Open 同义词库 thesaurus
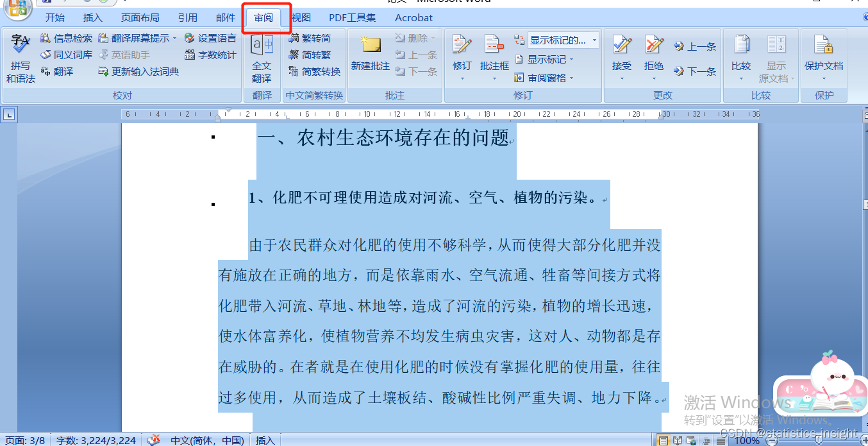Viewport: 868px width, 446px height. tap(67, 55)
